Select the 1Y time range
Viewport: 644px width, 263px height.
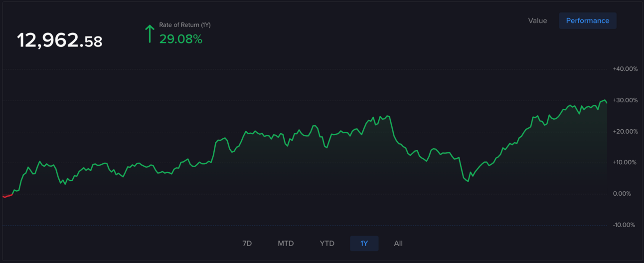pos(364,244)
